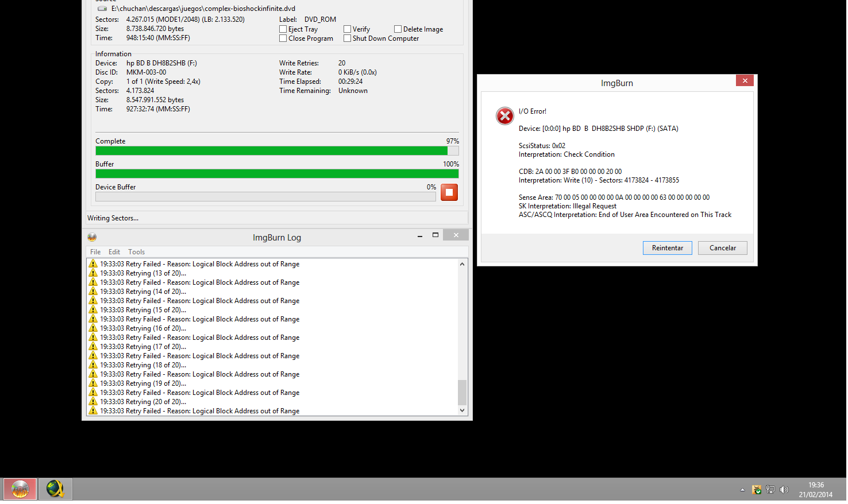Viewport: 848px width, 504px height.
Task: Click the Time Remaining value Unknown
Action: tap(353, 91)
